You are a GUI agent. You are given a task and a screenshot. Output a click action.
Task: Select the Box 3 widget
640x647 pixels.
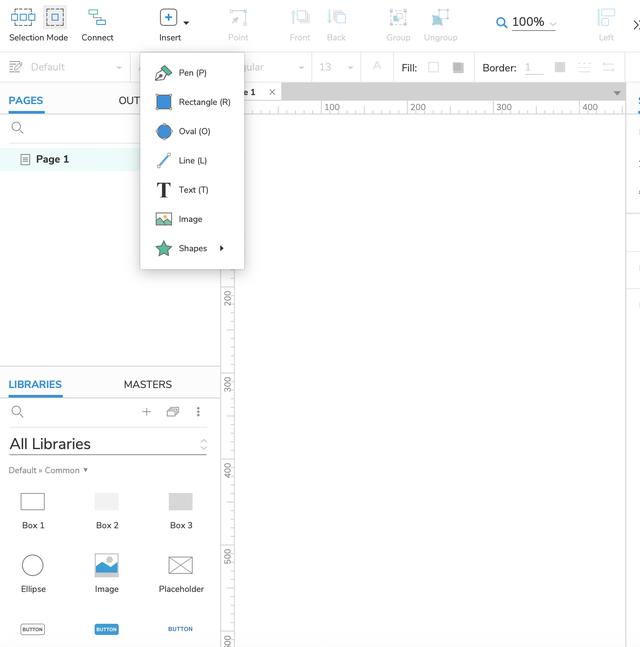[181, 511]
